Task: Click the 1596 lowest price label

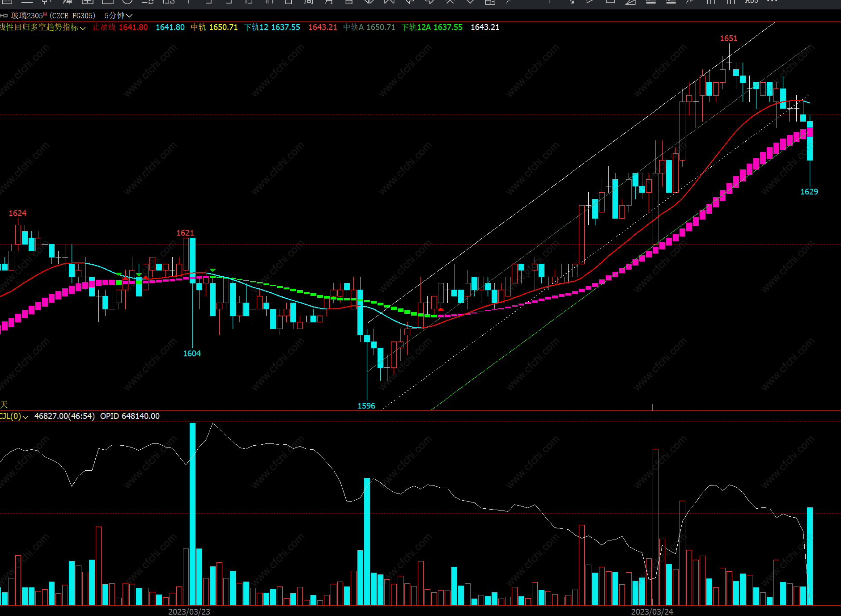Action: (x=366, y=406)
